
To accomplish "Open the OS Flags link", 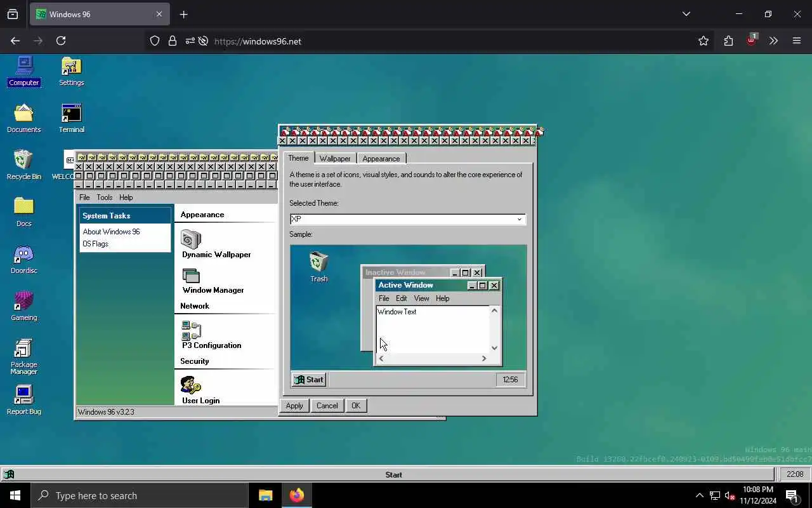I will (x=95, y=244).
